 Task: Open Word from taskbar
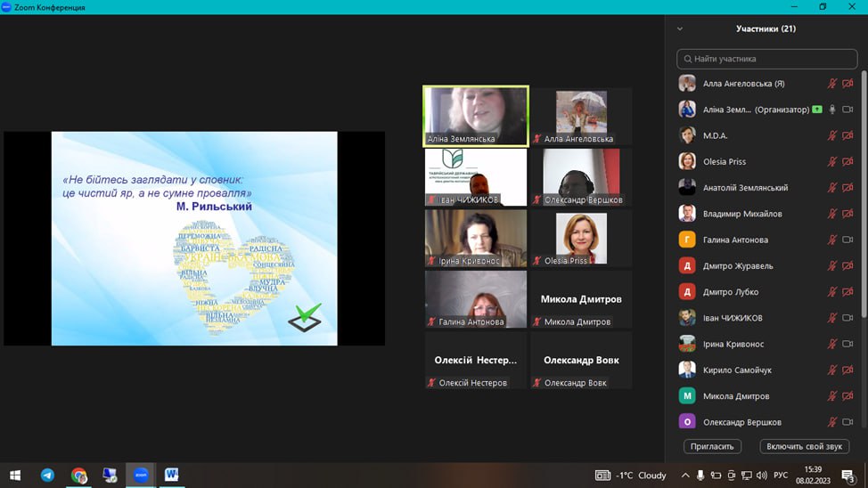pyautogui.click(x=172, y=476)
